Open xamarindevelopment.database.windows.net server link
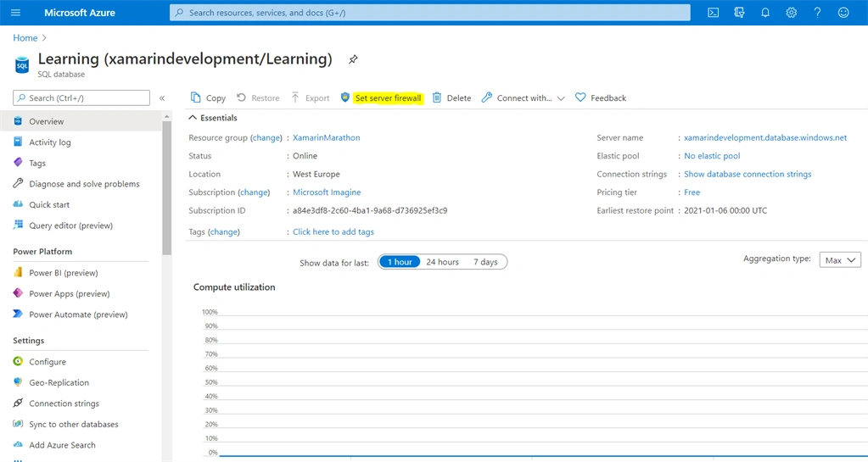 [x=765, y=138]
